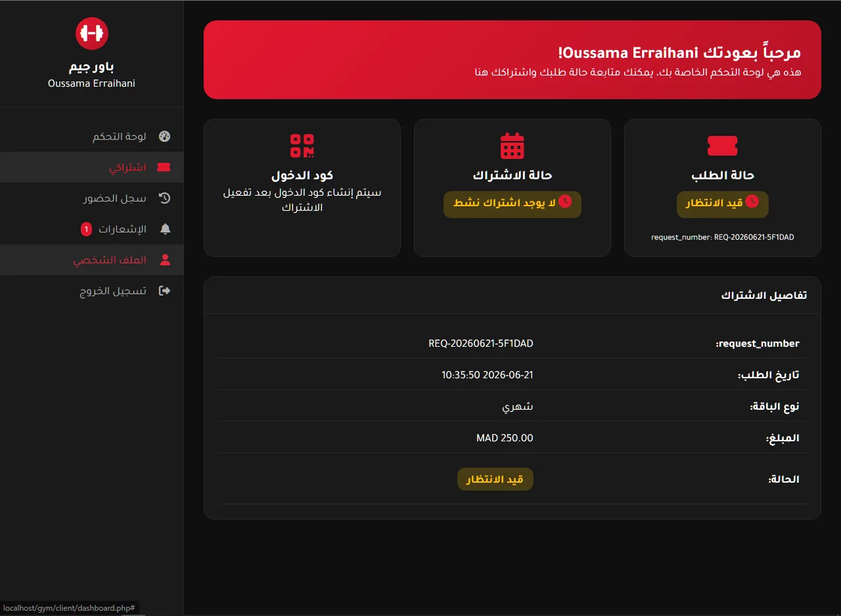
Task: Click the welcome heading مرحباً بعودتك Oussama Erraihani
Action: (679, 53)
